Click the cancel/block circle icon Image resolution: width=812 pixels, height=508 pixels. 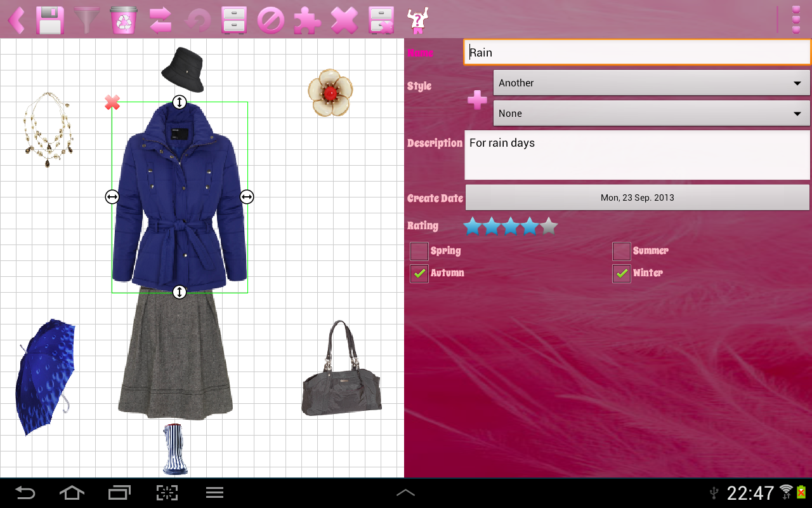tap(272, 20)
